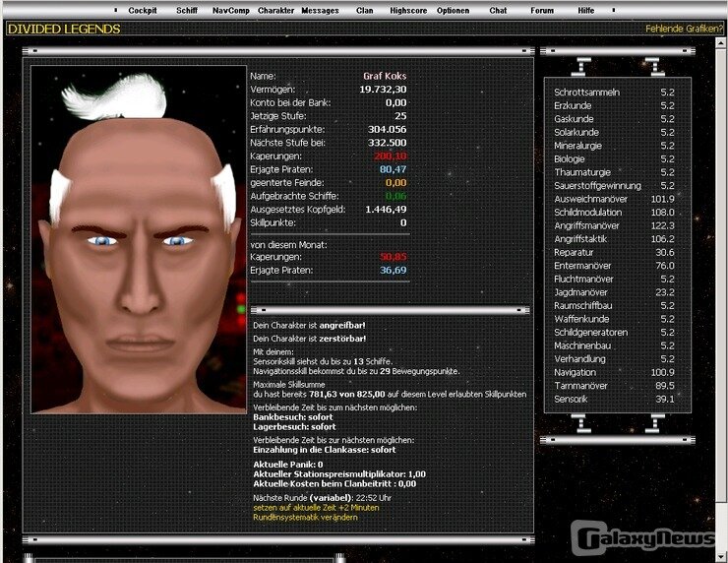Image resolution: width=728 pixels, height=563 pixels.
Task: Click the GalaxyNews logo
Action: pyautogui.click(x=645, y=540)
